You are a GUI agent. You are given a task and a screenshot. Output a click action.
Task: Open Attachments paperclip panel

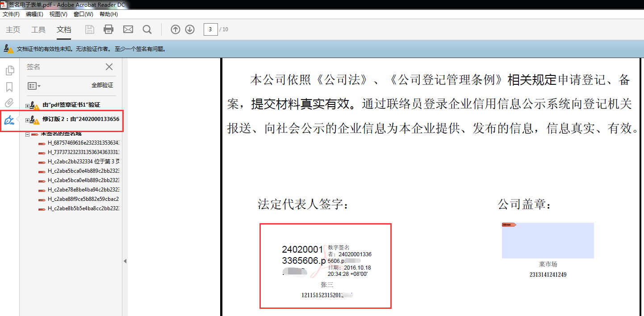pyautogui.click(x=9, y=103)
